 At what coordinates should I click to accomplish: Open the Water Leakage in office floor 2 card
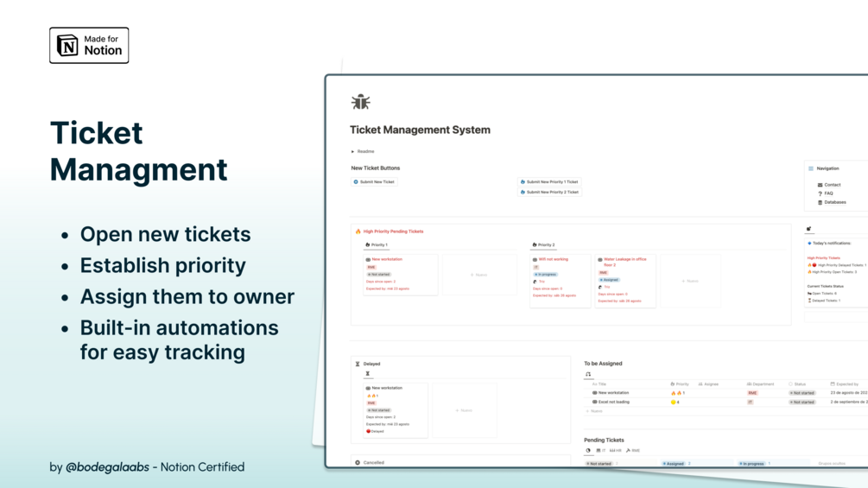click(625, 281)
